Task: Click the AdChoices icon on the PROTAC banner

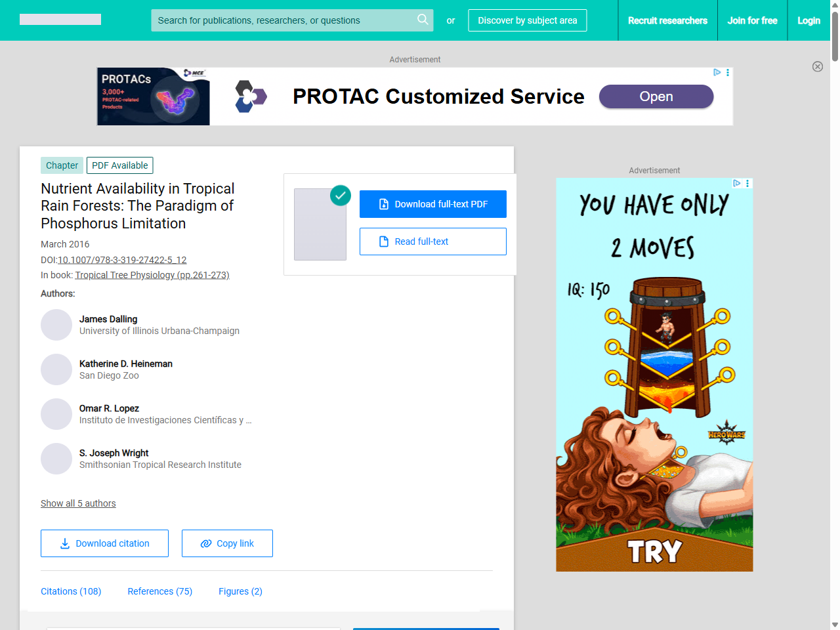Action: (x=717, y=72)
